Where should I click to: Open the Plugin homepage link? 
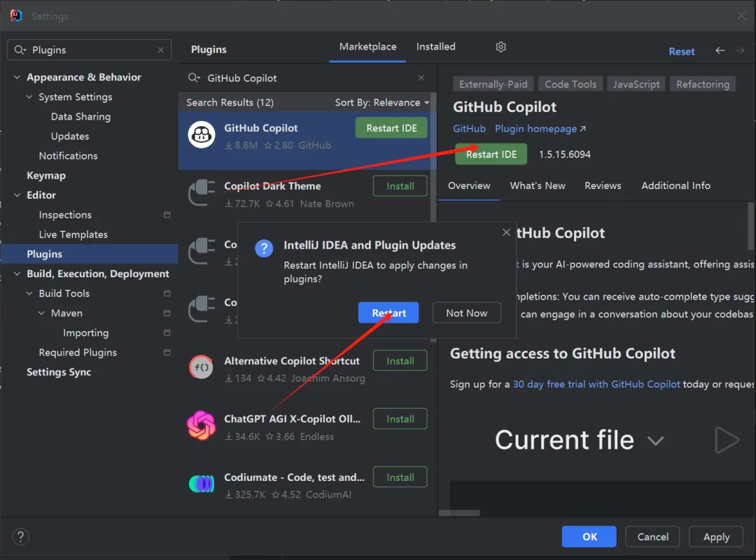[x=540, y=129]
